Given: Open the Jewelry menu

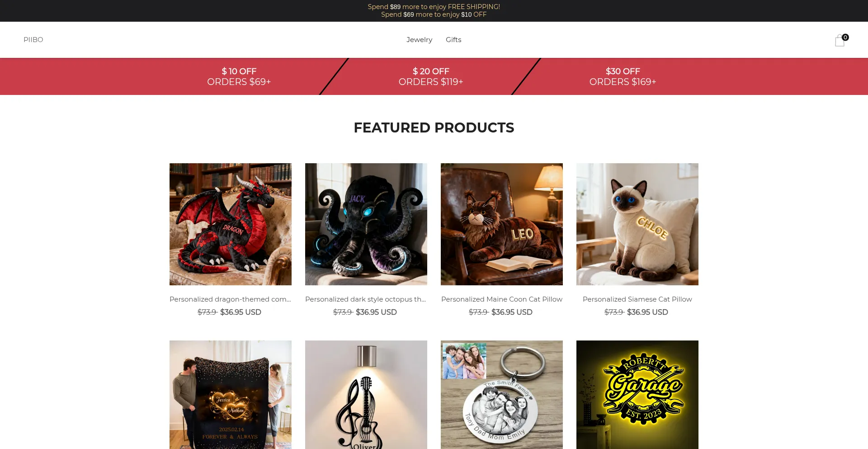Looking at the screenshot, I should [419, 40].
